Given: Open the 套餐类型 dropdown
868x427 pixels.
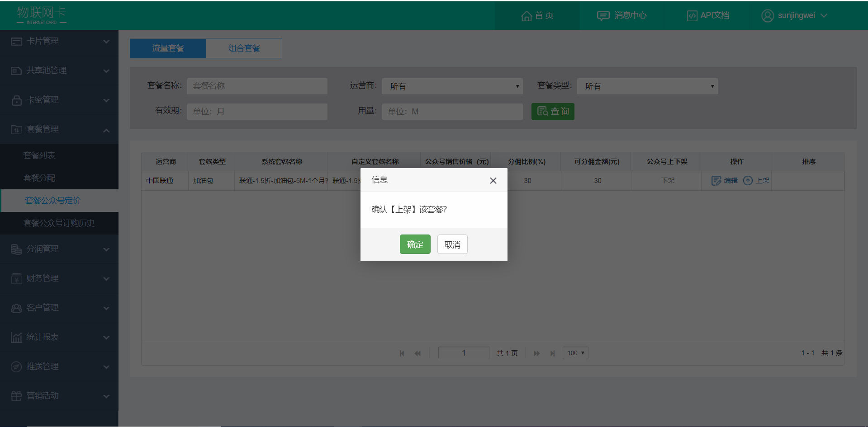Looking at the screenshot, I should (647, 86).
